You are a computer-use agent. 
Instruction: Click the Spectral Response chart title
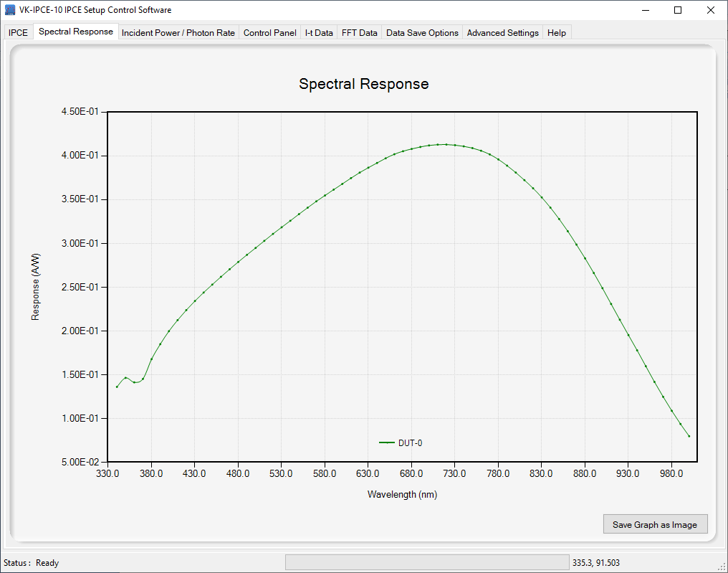[363, 84]
